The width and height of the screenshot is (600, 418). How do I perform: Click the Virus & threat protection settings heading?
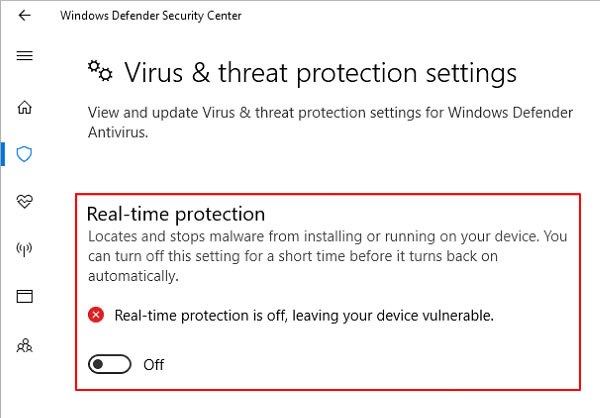(x=321, y=73)
